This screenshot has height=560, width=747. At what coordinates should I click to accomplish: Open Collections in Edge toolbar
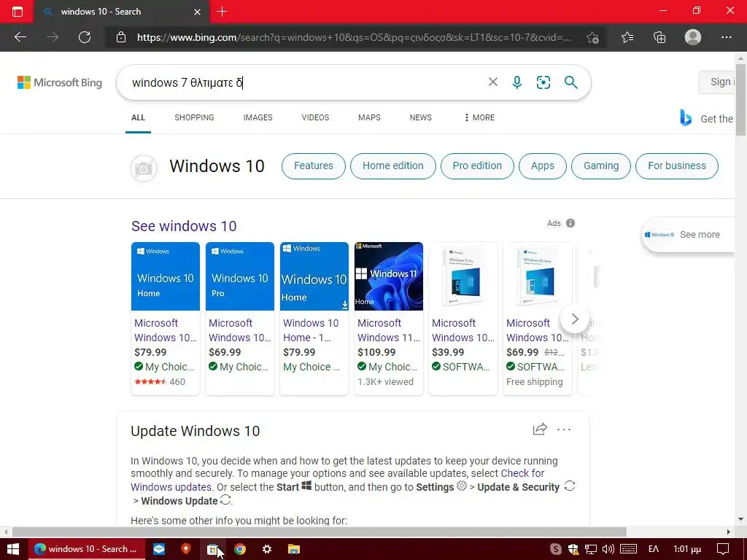pos(659,37)
